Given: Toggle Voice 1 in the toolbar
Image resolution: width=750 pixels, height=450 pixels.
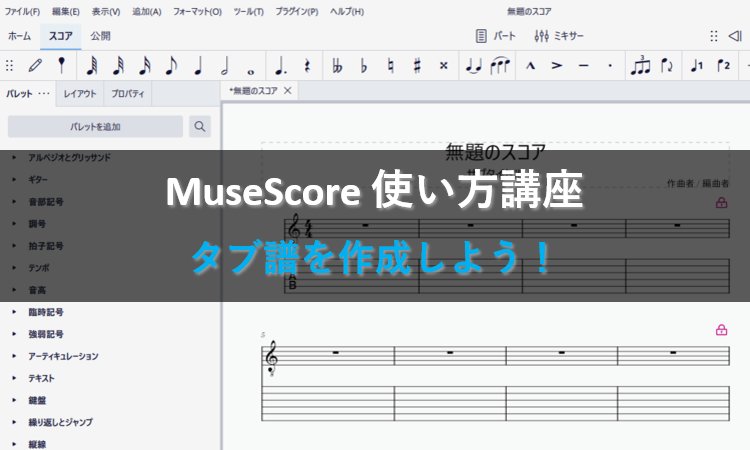Looking at the screenshot, I should click(697, 66).
